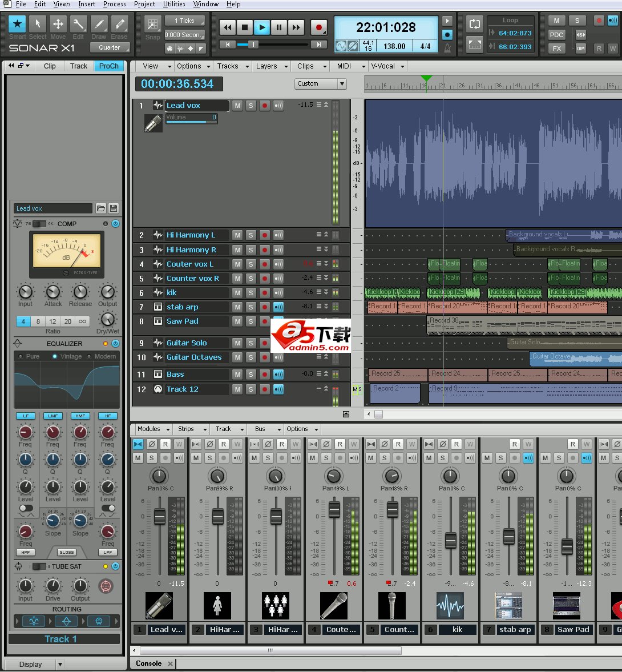Screen dimensions: 622x672
Task: Switch to the Track inspector tab
Action: click(x=79, y=66)
